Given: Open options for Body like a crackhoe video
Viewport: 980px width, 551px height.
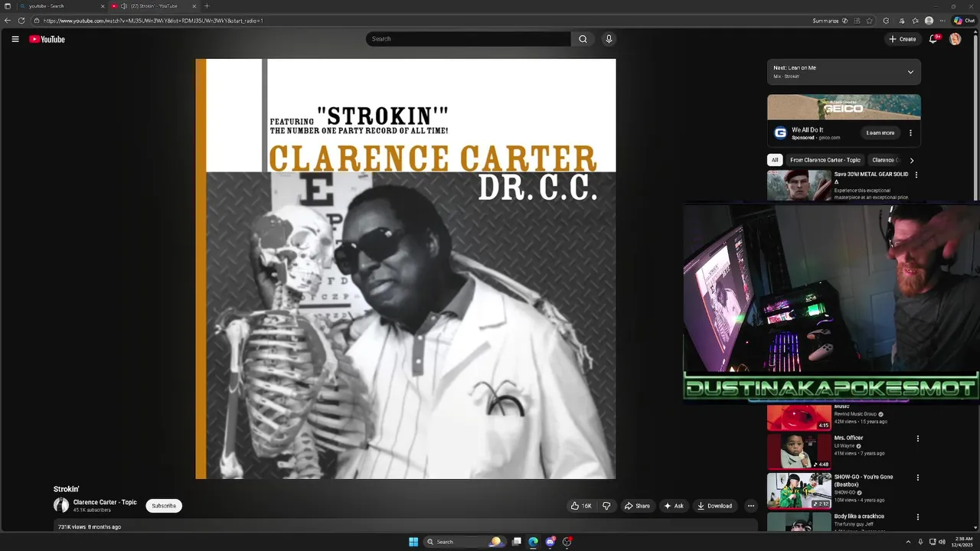Looking at the screenshot, I should click(917, 517).
